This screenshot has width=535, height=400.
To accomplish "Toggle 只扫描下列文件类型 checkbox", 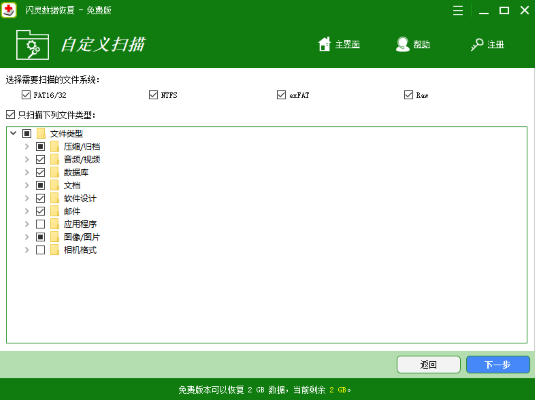I will pyautogui.click(x=11, y=115).
